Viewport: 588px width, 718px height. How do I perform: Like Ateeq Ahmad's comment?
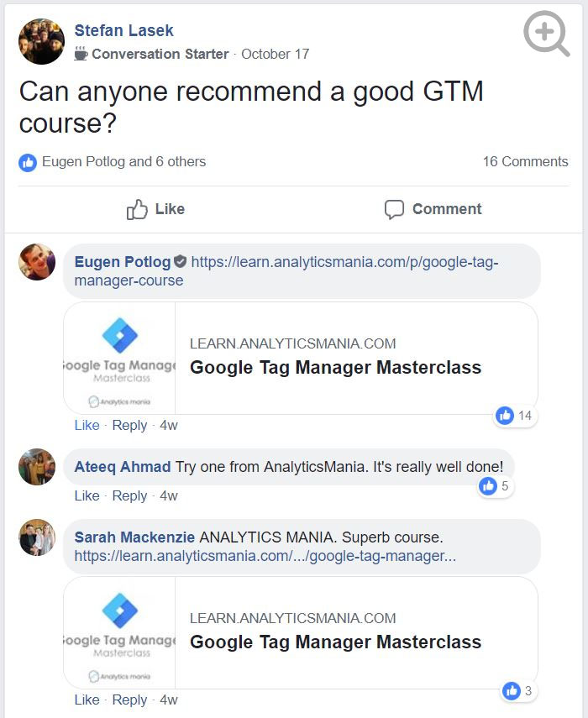[87, 495]
